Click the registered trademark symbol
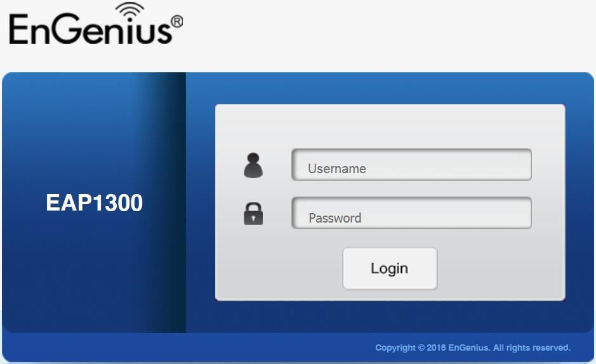 click(x=176, y=22)
